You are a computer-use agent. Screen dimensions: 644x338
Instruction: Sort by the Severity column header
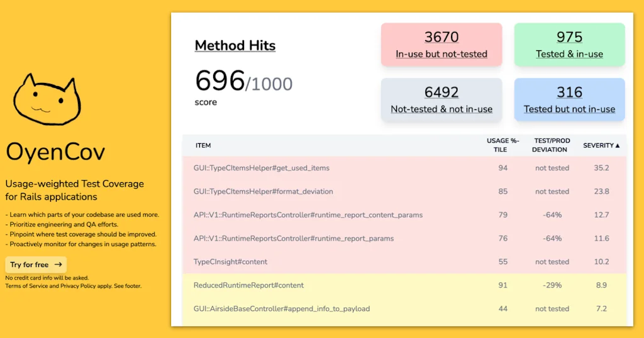pos(601,145)
